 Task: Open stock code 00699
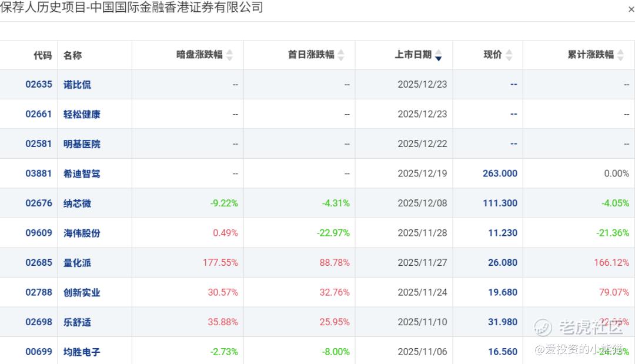click(x=39, y=352)
